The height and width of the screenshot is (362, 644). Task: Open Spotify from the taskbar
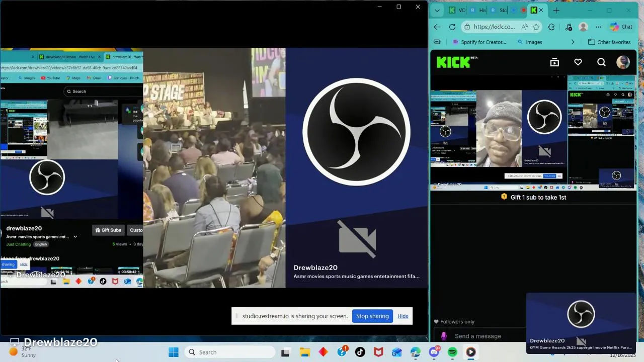tap(452, 352)
